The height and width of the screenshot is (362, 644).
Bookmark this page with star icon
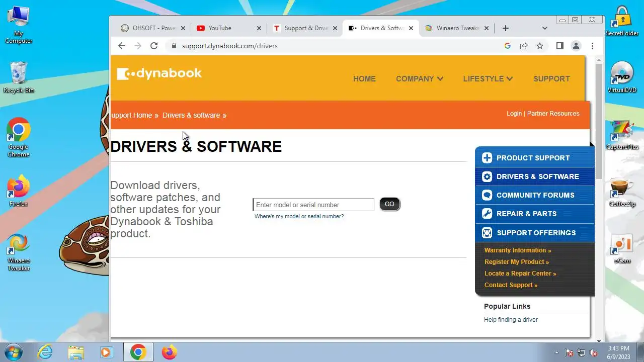coord(540,46)
